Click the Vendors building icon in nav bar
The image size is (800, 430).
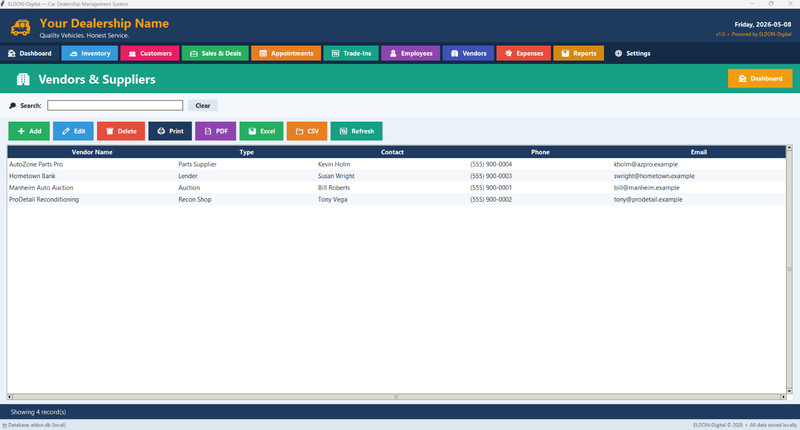tap(455, 54)
